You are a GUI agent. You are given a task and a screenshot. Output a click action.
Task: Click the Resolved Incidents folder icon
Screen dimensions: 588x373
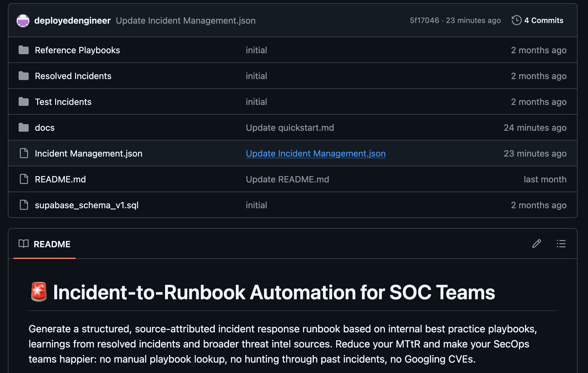24,76
